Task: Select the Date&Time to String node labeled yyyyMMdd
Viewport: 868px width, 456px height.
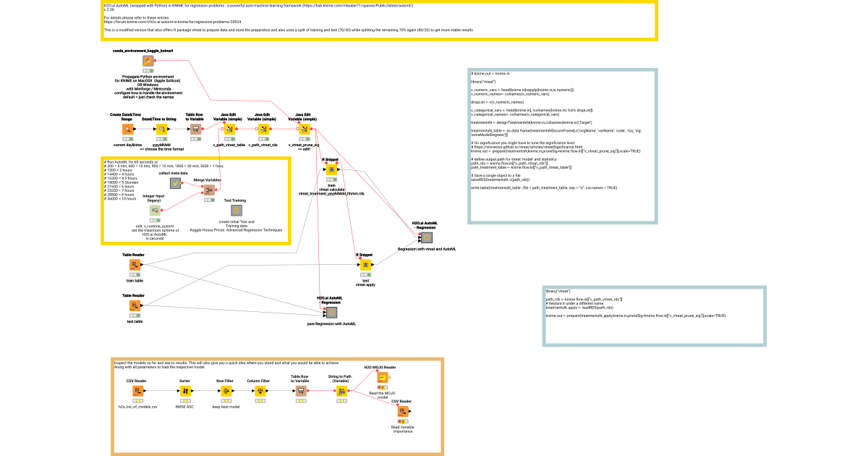Action: (x=163, y=128)
